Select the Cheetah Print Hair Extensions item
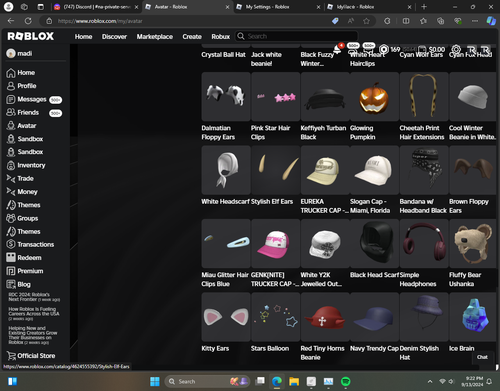500x391 pixels. click(x=424, y=107)
